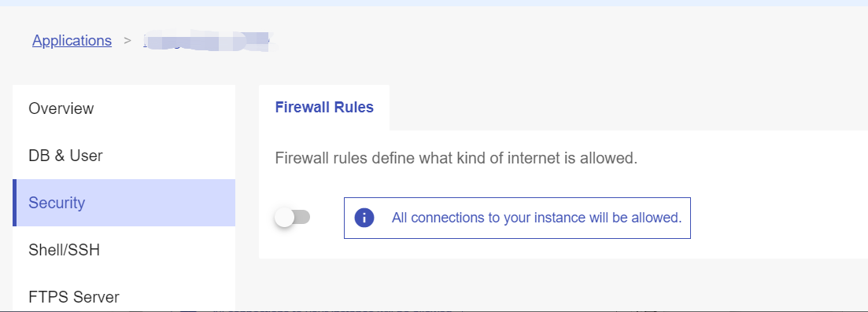Click the blue info circle icon

pyautogui.click(x=364, y=218)
